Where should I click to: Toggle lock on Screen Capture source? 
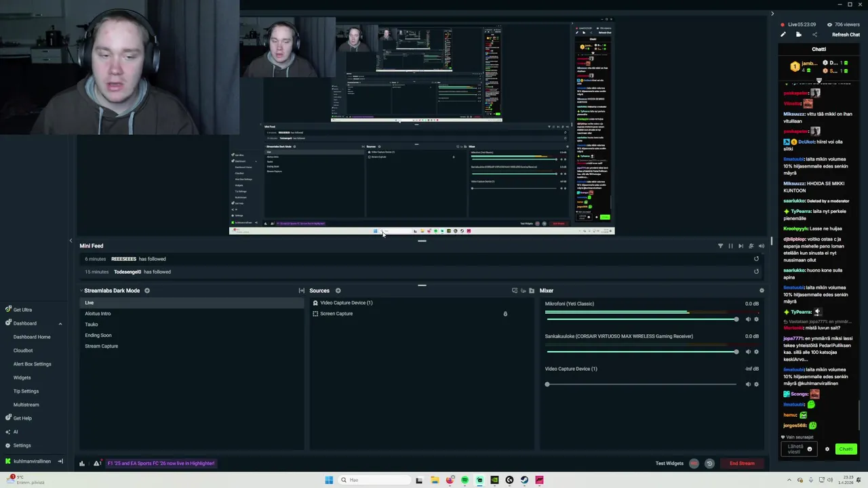pyautogui.click(x=505, y=314)
